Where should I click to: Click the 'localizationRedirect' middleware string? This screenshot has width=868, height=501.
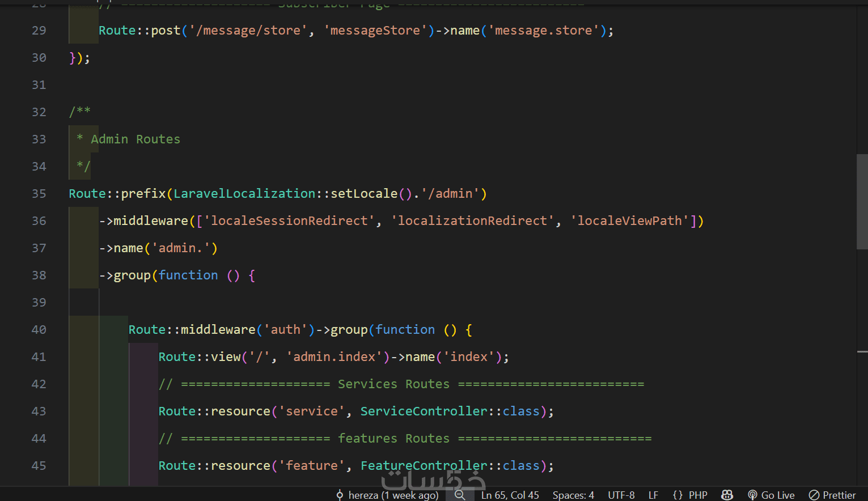[472, 221]
